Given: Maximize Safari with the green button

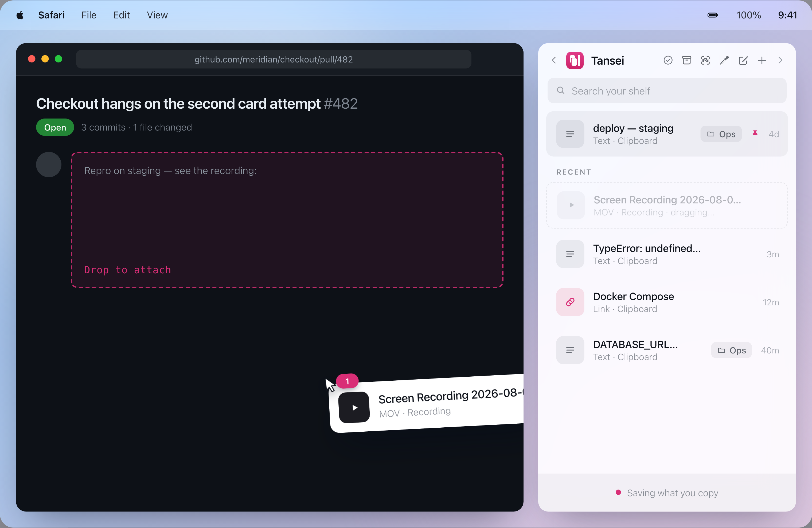Looking at the screenshot, I should [58, 59].
